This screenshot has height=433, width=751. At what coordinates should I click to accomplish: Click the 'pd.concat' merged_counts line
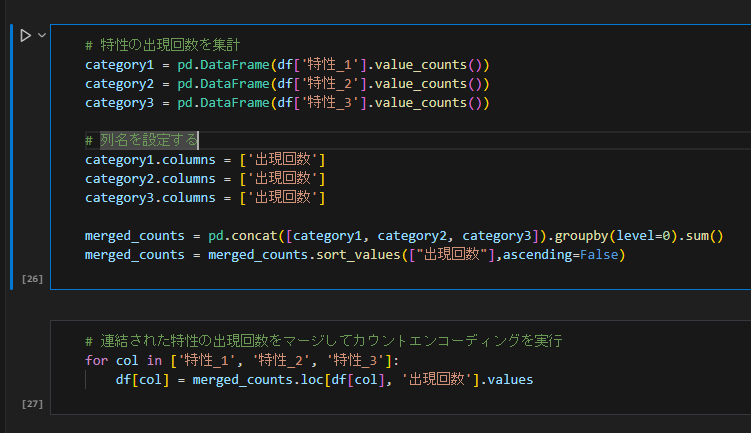pos(404,236)
